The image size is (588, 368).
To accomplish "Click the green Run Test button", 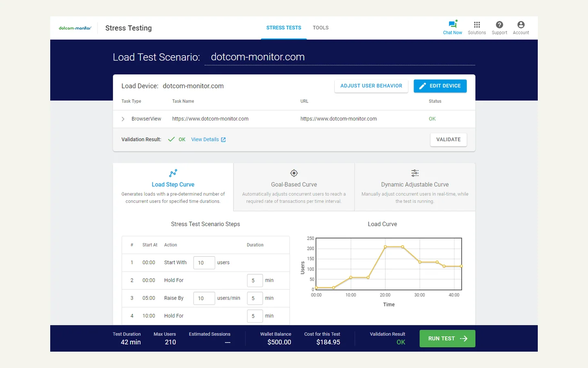I will tap(448, 339).
